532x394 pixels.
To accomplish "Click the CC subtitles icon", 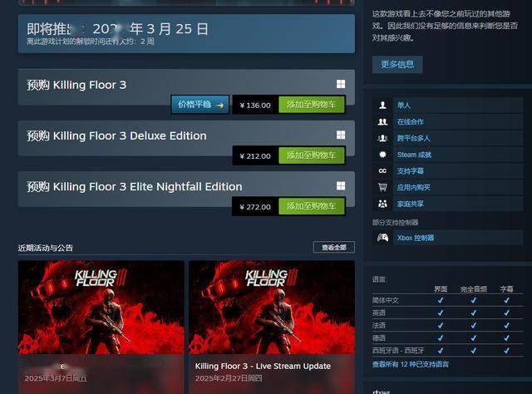I will [382, 170].
